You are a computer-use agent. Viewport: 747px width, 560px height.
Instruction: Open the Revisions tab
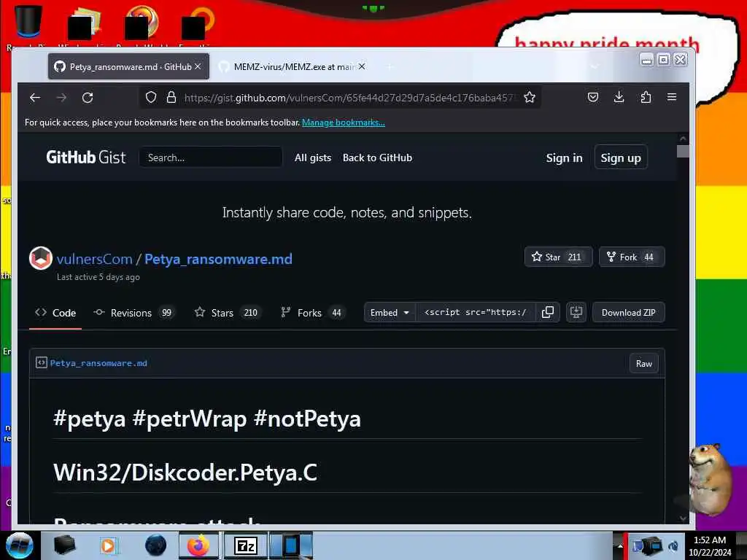tap(133, 313)
